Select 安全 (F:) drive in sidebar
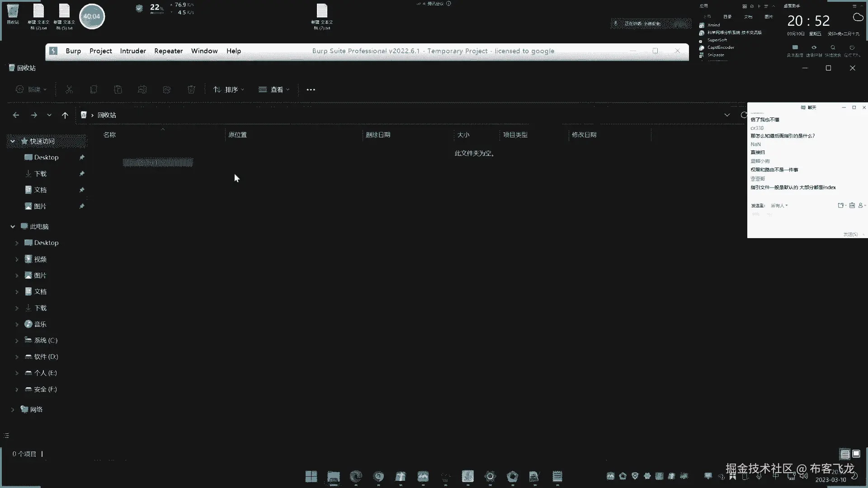Screen dimensions: 868x488 pos(45,389)
